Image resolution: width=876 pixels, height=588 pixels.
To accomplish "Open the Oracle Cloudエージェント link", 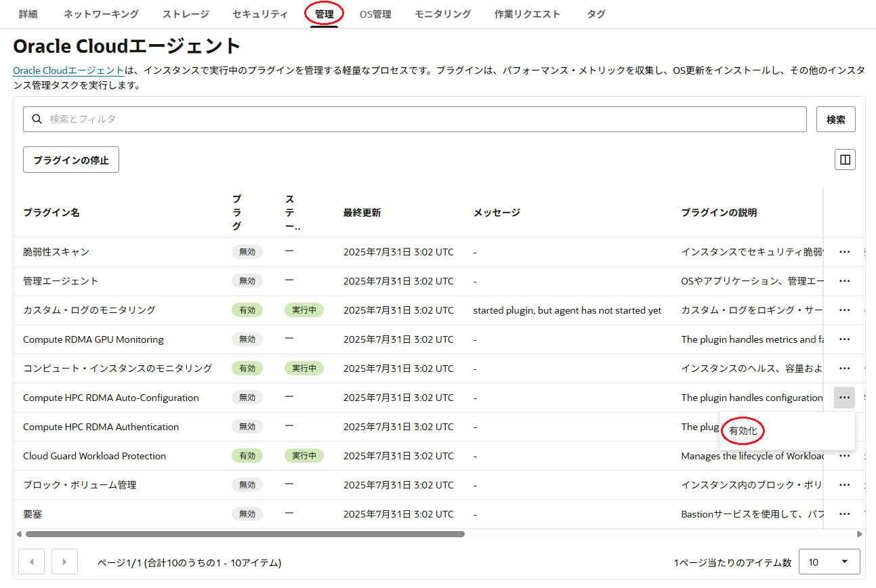I will pos(68,70).
